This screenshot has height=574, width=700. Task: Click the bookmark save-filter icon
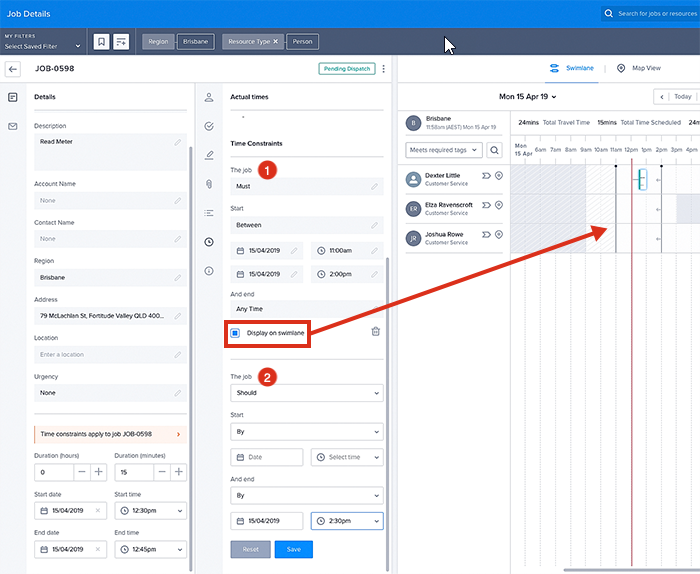[101, 42]
